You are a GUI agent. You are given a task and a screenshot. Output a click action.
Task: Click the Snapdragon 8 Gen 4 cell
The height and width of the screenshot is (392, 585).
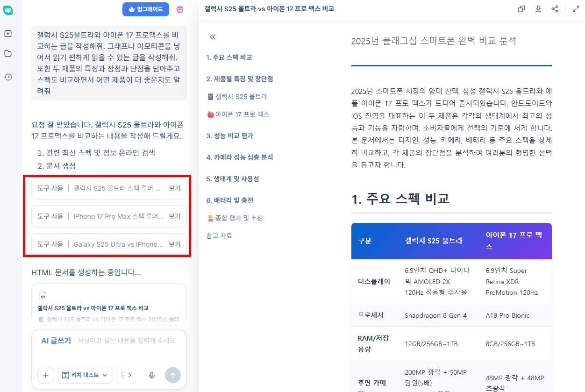click(435, 315)
